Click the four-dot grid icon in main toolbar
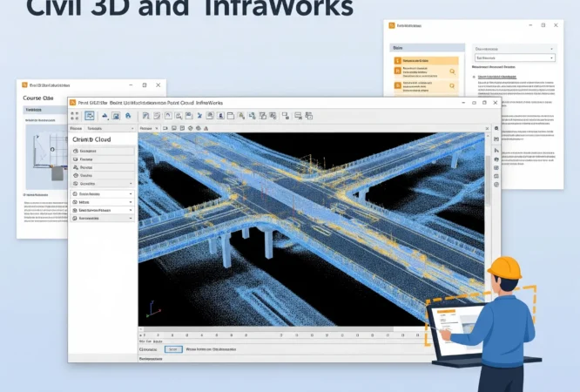 point(74,116)
